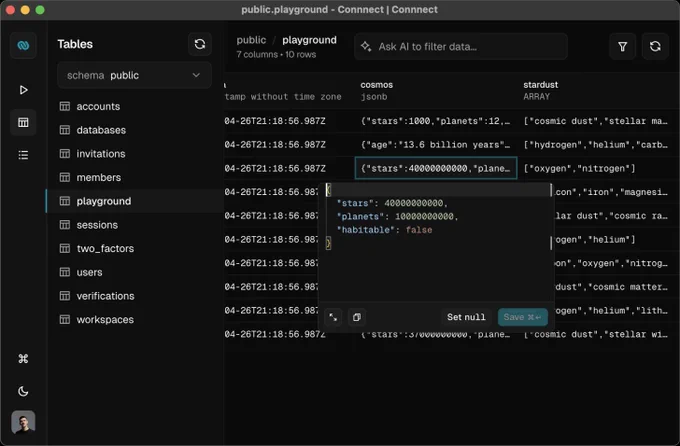680x446 pixels.
Task: Expand the JSON editor to full size
Action: [x=333, y=317]
